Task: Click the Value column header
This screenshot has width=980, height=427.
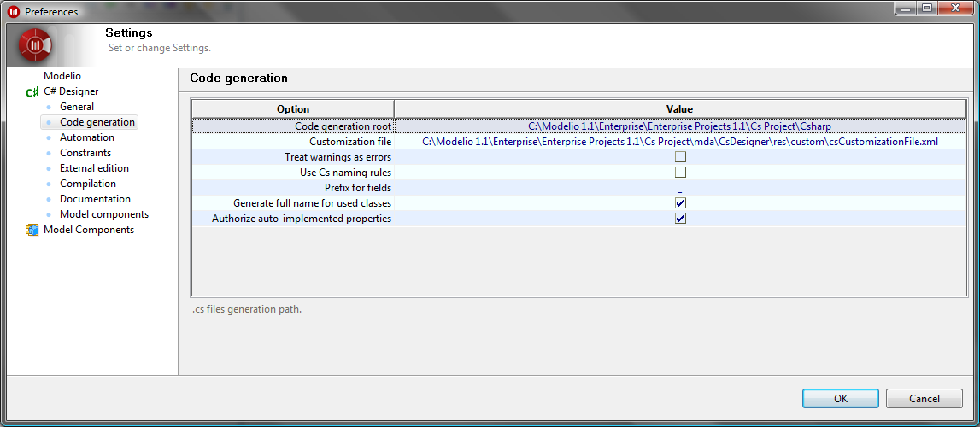Action: pyautogui.click(x=679, y=109)
